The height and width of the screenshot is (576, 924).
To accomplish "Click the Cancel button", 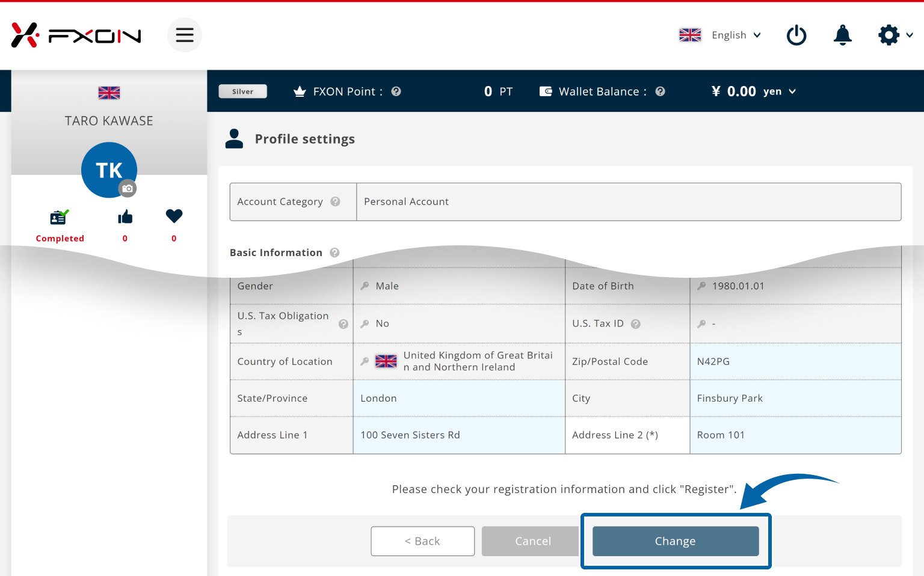I will click(531, 541).
